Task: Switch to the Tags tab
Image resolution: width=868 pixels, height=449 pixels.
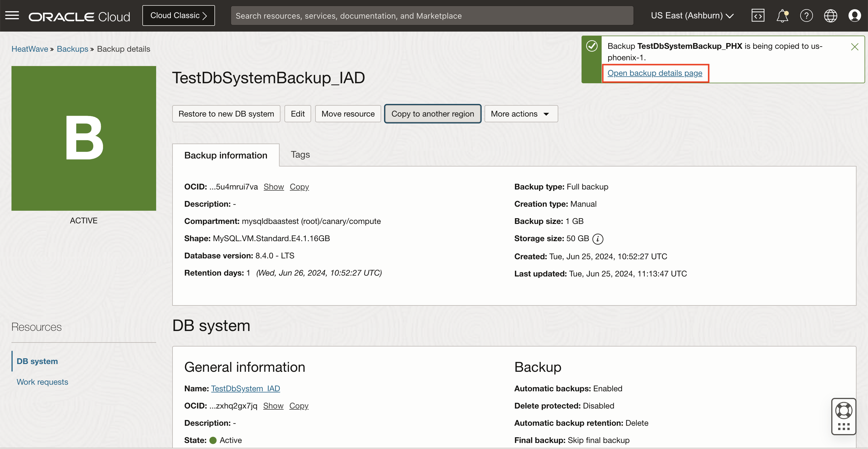Action: point(300,154)
